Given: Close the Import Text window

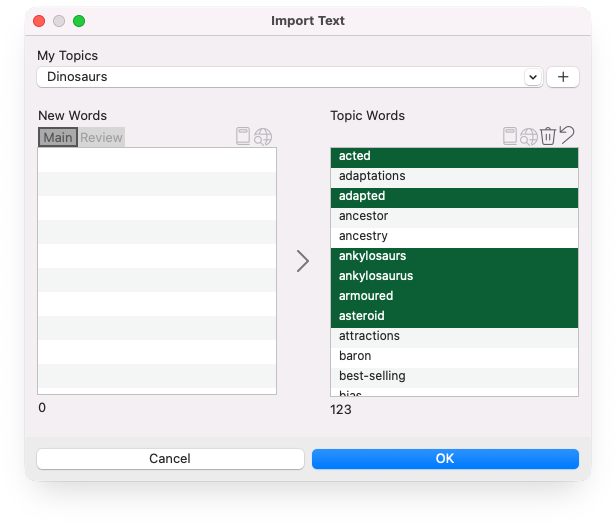Looking at the screenshot, I should click(x=39, y=21).
